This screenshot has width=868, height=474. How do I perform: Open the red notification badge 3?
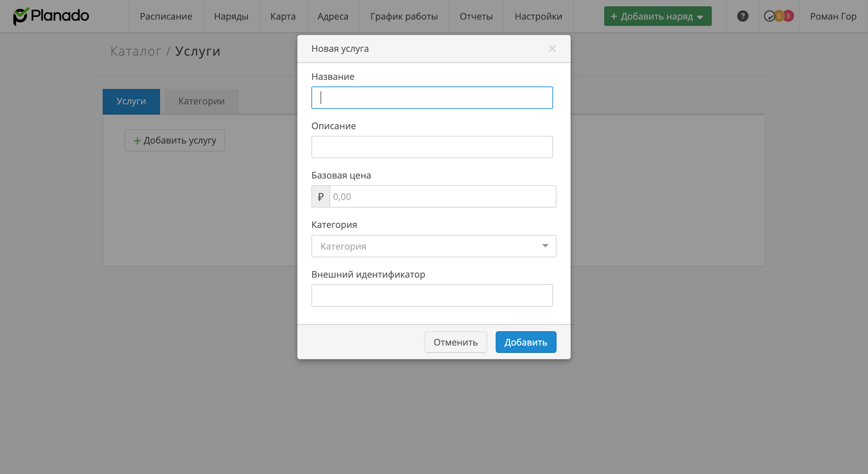[788, 16]
